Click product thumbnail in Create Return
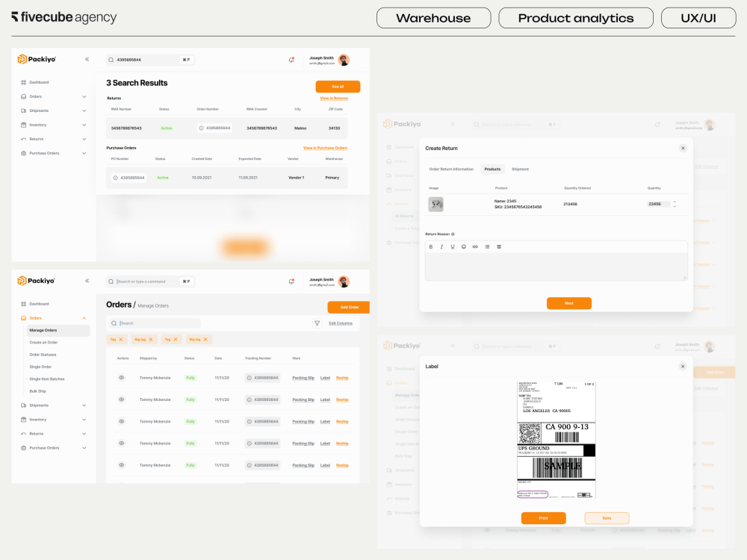 coord(436,205)
